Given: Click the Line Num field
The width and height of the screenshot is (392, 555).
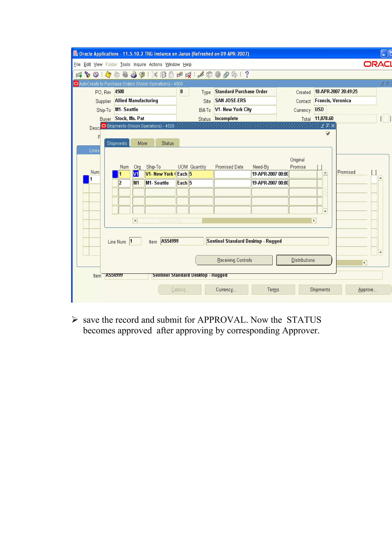Looking at the screenshot, I should point(135,241).
